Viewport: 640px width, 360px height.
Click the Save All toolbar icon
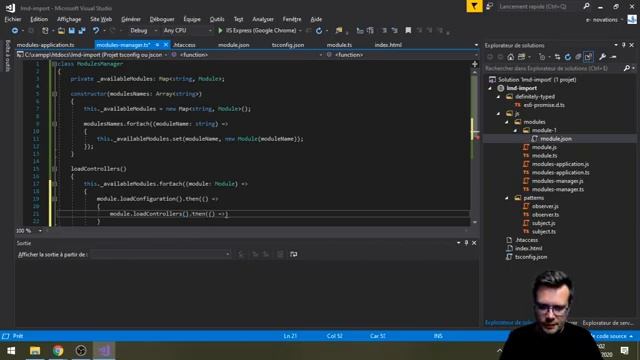82,31
